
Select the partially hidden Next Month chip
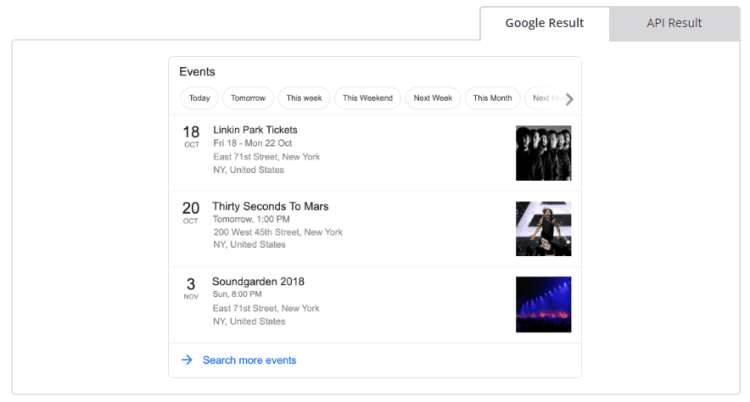pyautogui.click(x=541, y=98)
